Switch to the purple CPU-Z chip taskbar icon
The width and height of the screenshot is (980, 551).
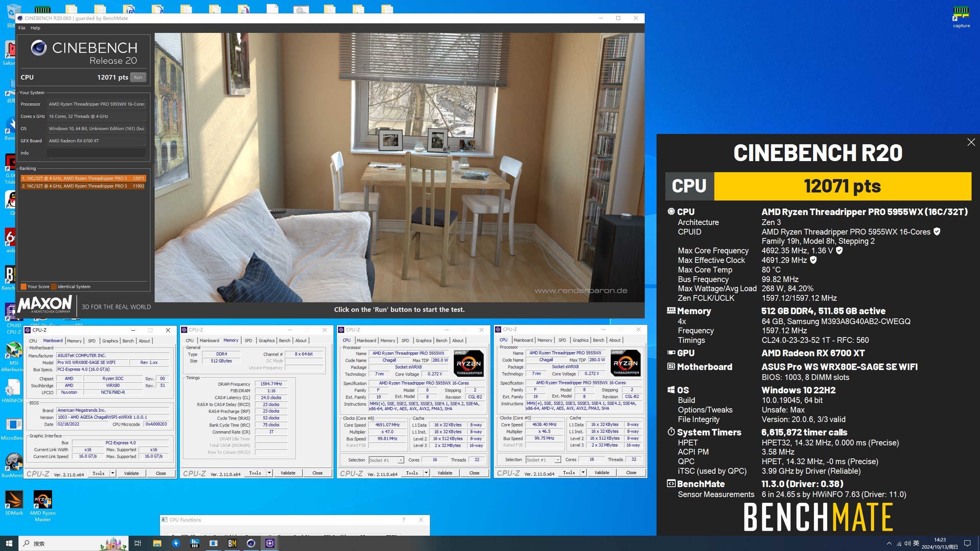(270, 543)
